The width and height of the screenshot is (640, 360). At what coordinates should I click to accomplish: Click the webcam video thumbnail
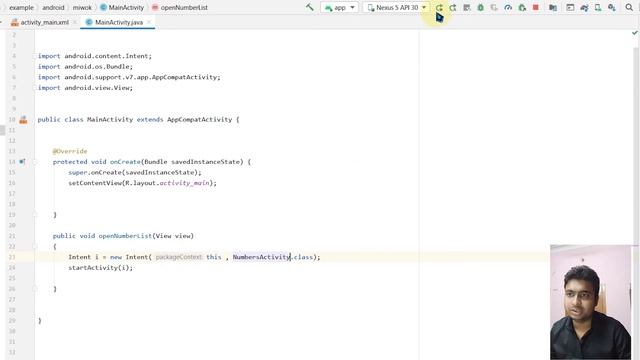pos(591,302)
